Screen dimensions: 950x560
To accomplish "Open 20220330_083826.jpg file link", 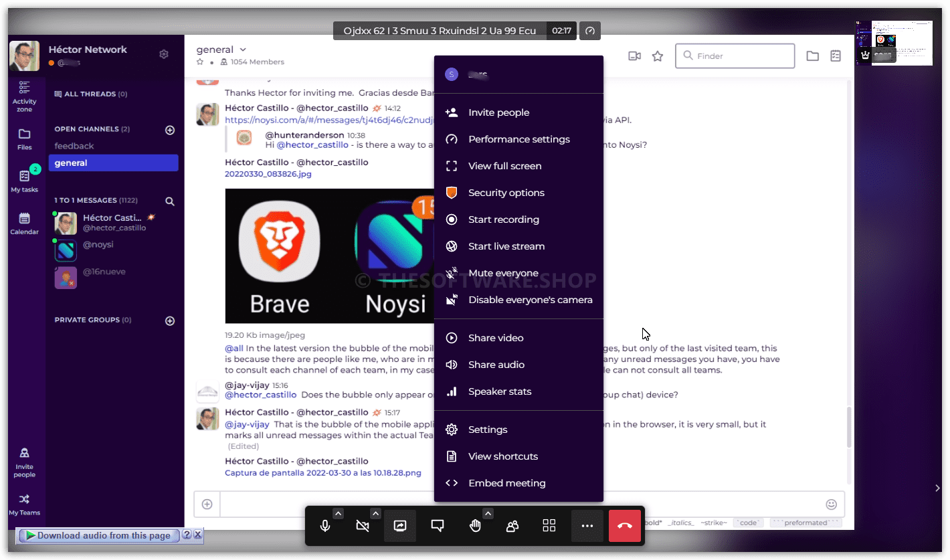I will tap(268, 174).
